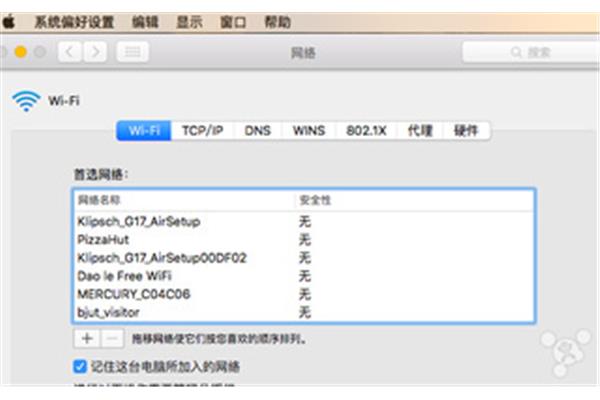Open the 窗口 menu
600x400 pixels.
point(233,22)
